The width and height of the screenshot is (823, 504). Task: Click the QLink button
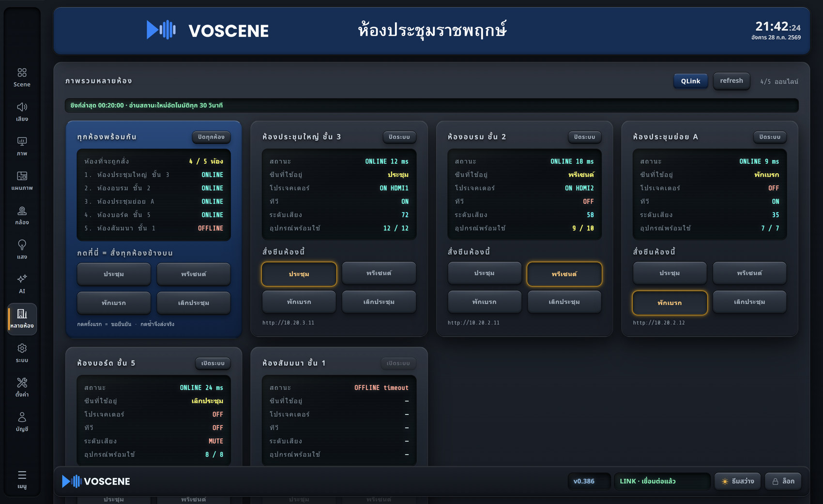690,81
